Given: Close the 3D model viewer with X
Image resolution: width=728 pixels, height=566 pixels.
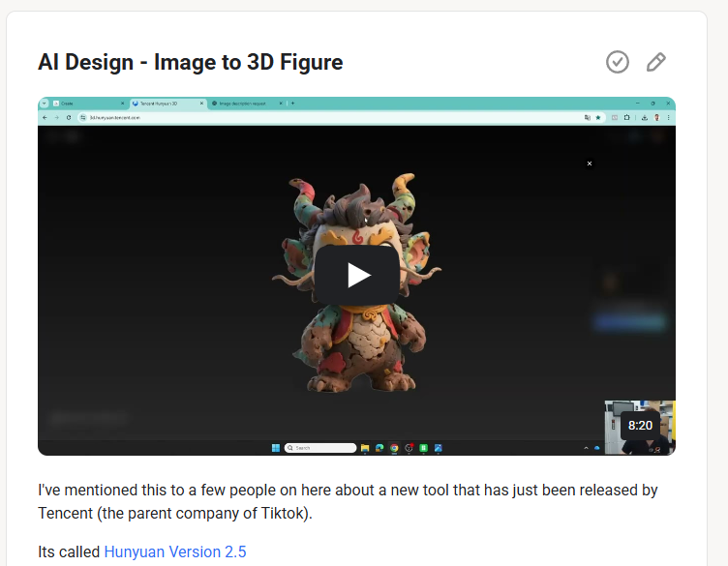Looking at the screenshot, I should point(589,164).
